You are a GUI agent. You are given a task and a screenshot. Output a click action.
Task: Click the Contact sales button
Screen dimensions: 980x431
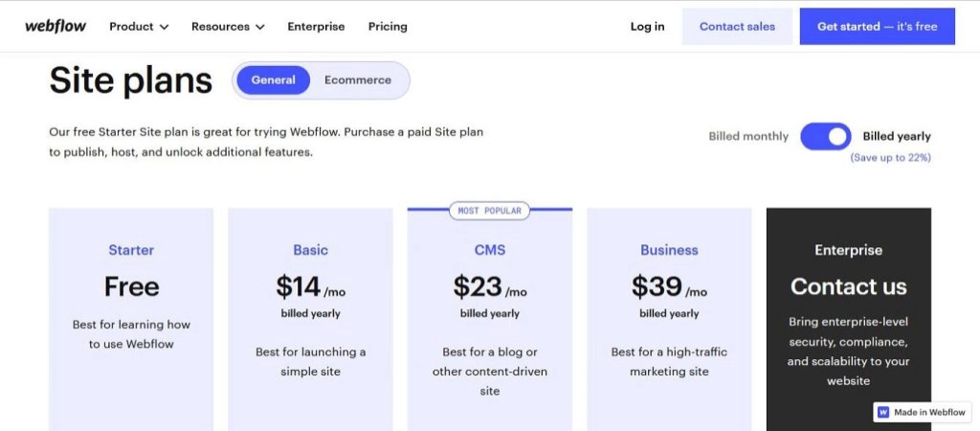pyautogui.click(x=737, y=26)
